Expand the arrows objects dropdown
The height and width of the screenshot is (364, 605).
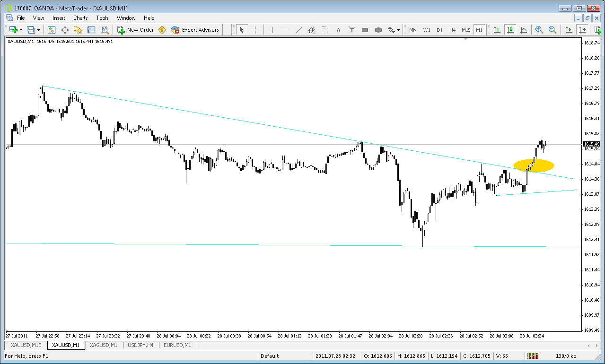tap(398, 30)
